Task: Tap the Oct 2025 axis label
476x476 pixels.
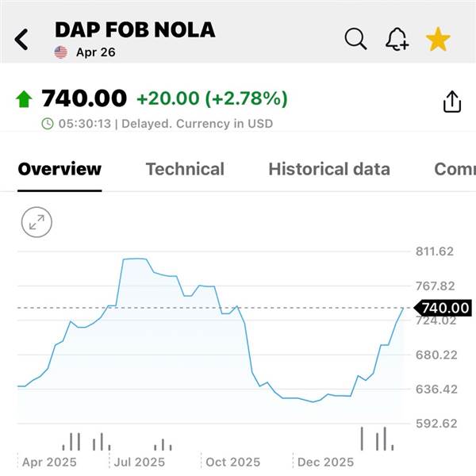Action: coord(232,462)
